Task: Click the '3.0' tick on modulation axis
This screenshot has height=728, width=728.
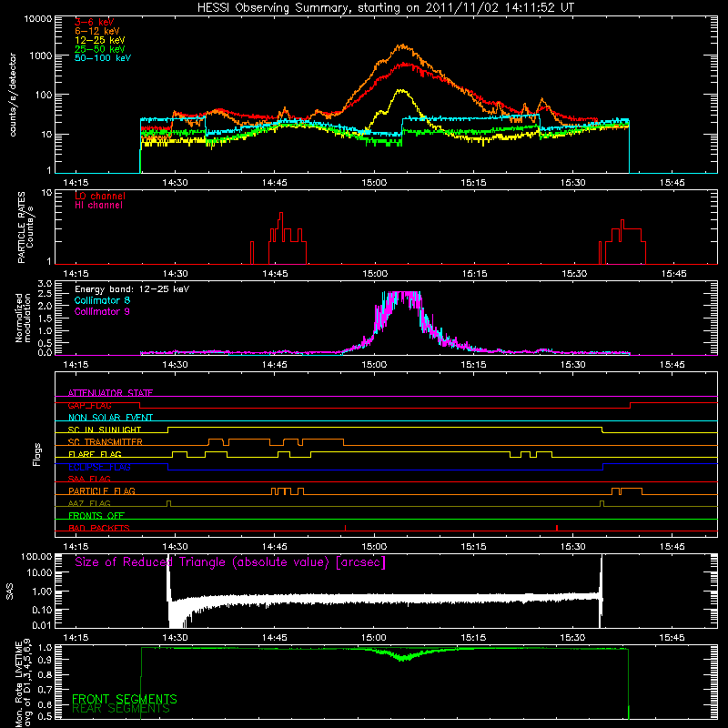Action: tap(45, 284)
